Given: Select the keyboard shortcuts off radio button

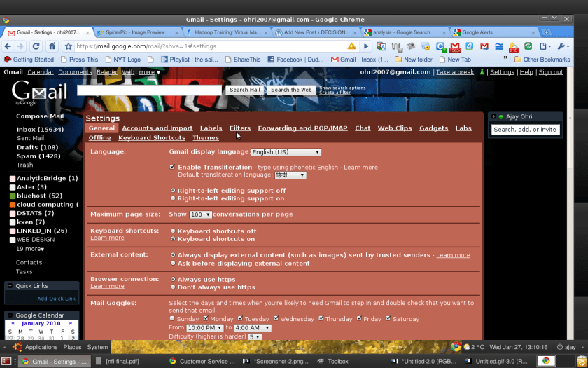Looking at the screenshot, I should (173, 231).
